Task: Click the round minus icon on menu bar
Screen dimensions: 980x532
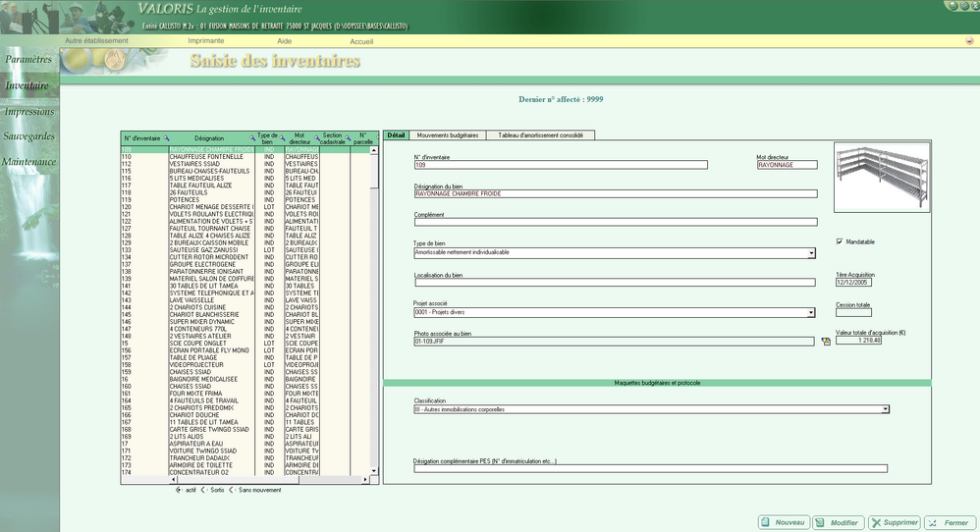Action: pyautogui.click(x=970, y=41)
